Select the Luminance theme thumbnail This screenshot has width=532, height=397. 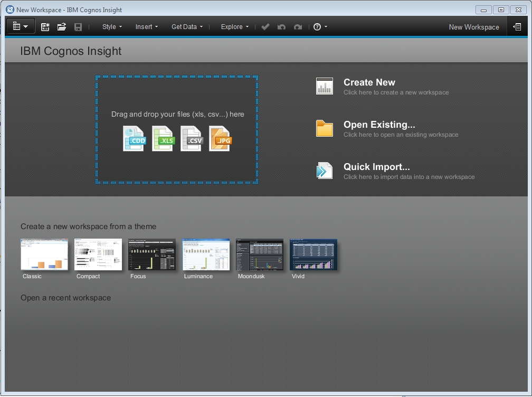pos(206,254)
